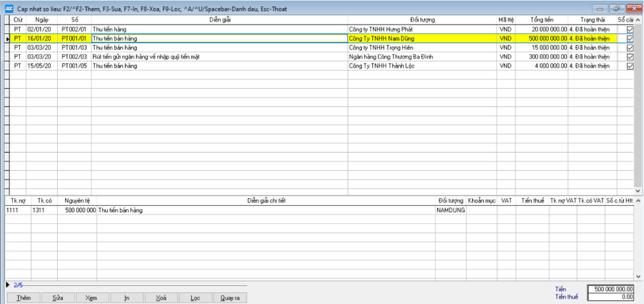Click scroll down arrow of upper voucher grid
The width and height of the screenshot is (644, 304).
point(638,191)
